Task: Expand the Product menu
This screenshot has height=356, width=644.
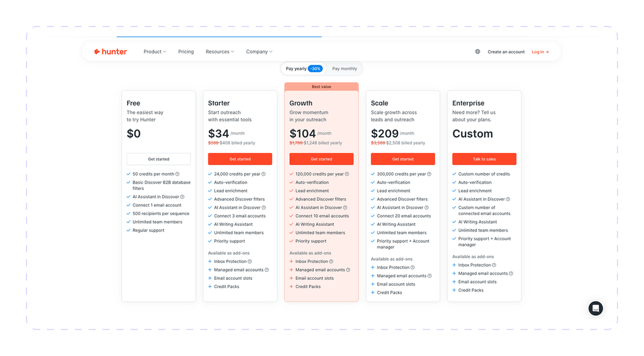Action: pyautogui.click(x=155, y=52)
